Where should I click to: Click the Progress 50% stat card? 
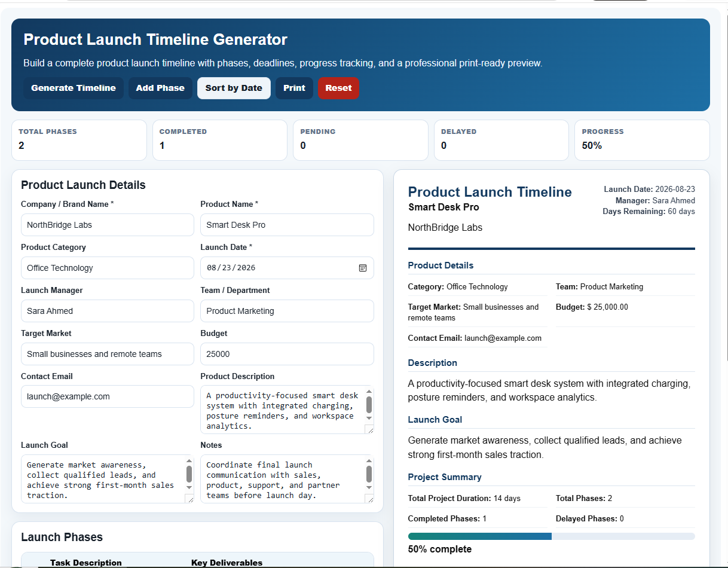click(x=642, y=141)
